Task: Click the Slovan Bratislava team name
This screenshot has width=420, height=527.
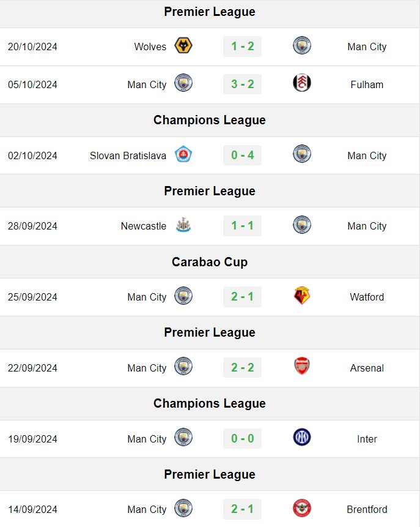Action: tap(128, 155)
